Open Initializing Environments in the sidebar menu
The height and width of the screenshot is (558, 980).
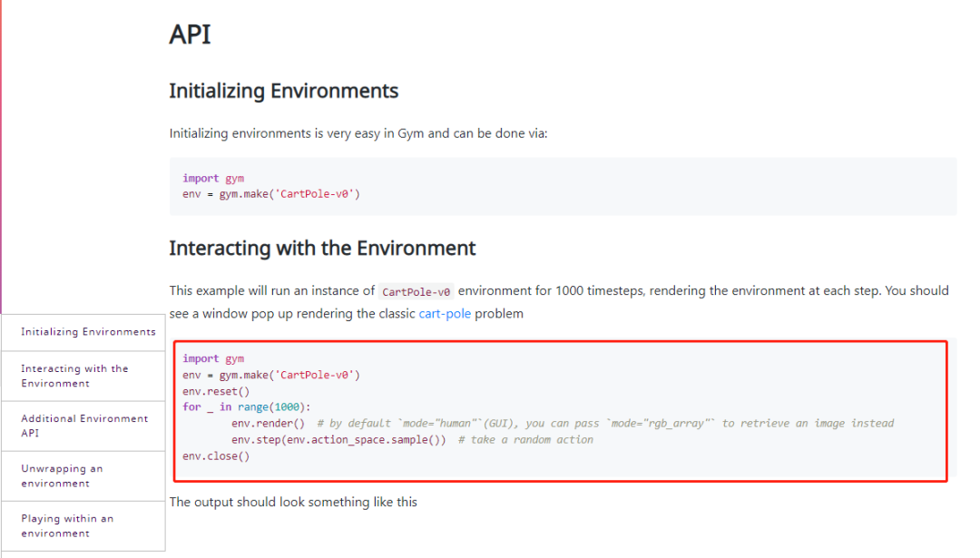[x=88, y=332]
